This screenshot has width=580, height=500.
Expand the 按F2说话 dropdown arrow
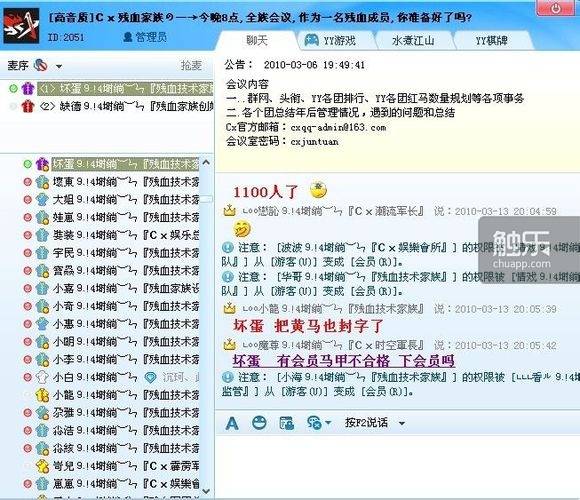click(402, 423)
